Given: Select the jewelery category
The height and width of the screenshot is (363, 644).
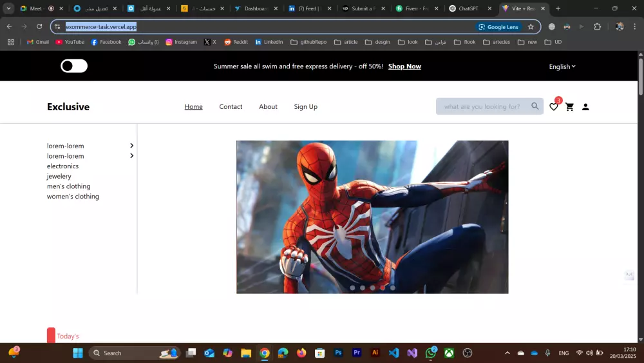Looking at the screenshot, I should click(x=59, y=176).
